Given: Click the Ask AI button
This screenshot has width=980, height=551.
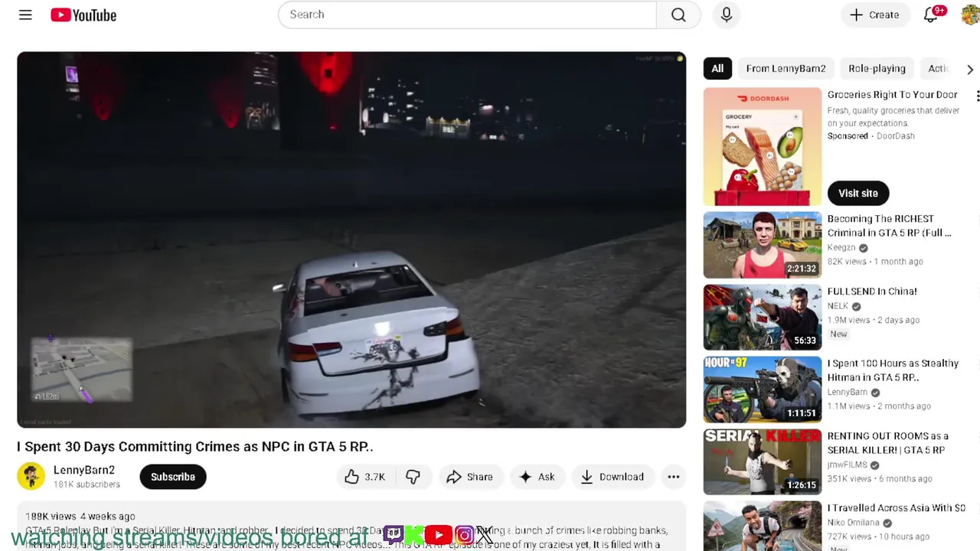Looking at the screenshot, I should click(537, 477).
